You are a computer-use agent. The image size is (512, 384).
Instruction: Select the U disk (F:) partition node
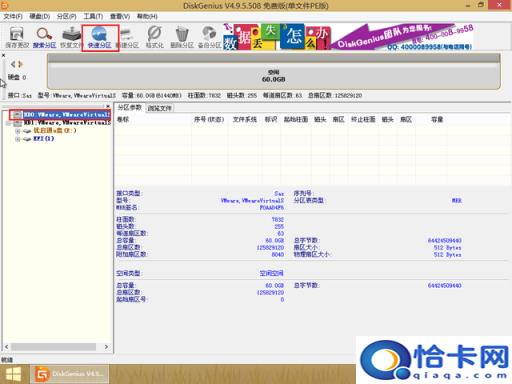(x=55, y=131)
